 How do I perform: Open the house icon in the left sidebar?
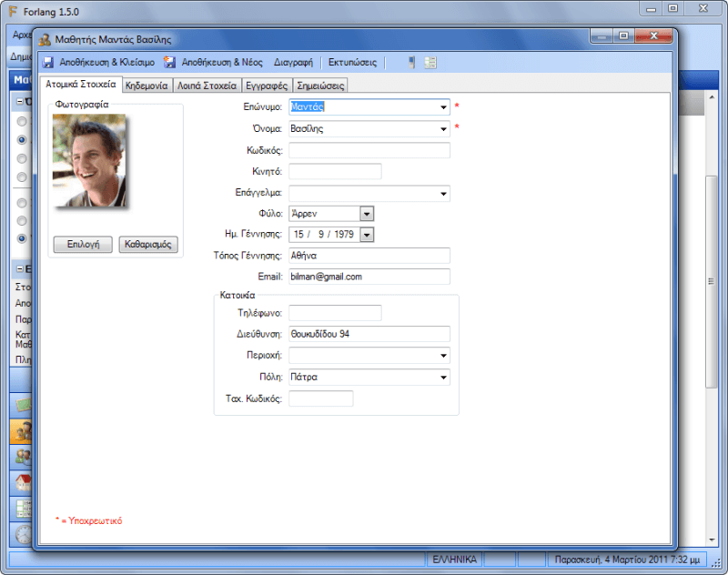[x=23, y=482]
